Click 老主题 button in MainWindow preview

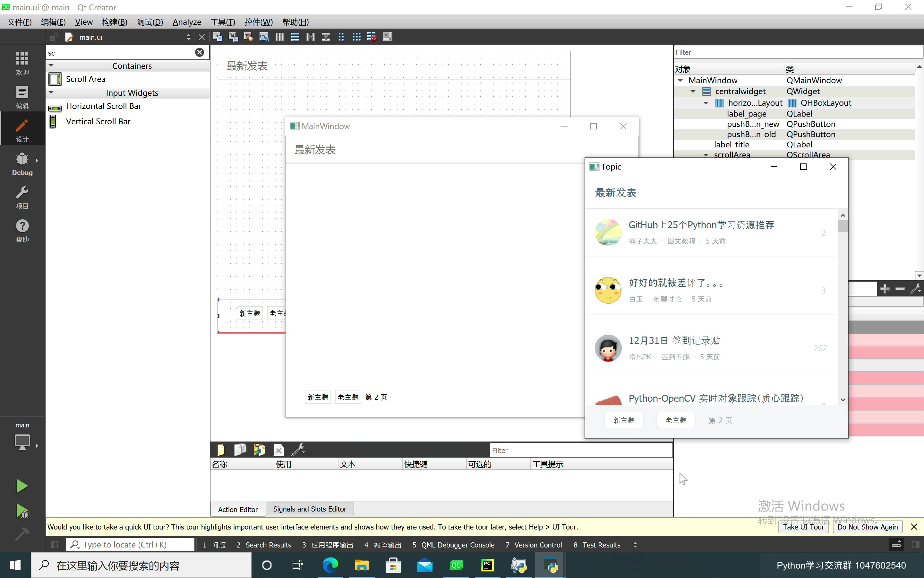[x=348, y=397]
